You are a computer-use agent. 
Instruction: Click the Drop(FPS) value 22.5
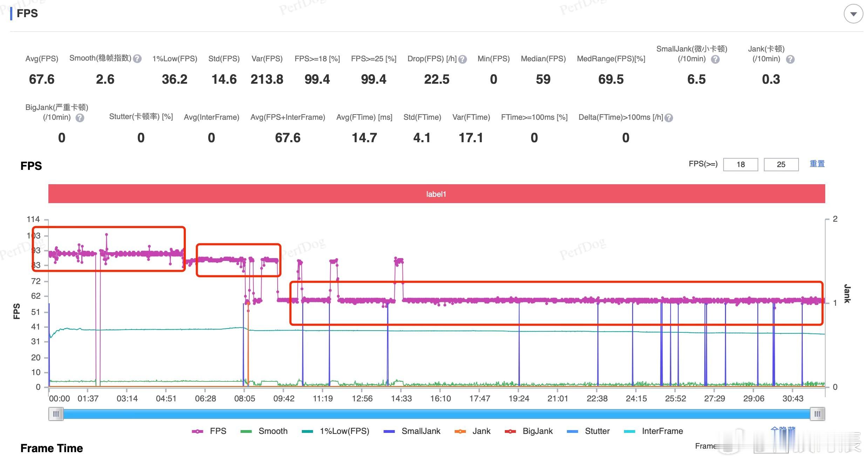(437, 80)
